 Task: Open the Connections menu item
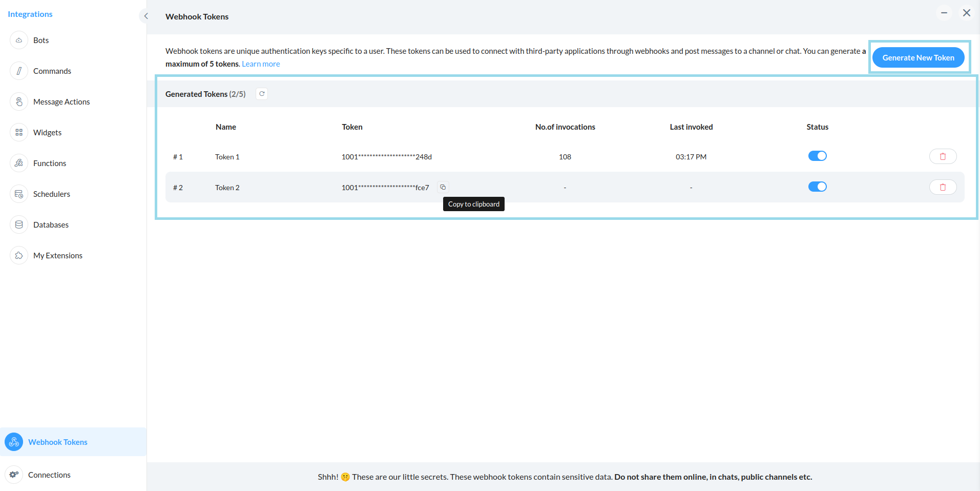(x=49, y=475)
